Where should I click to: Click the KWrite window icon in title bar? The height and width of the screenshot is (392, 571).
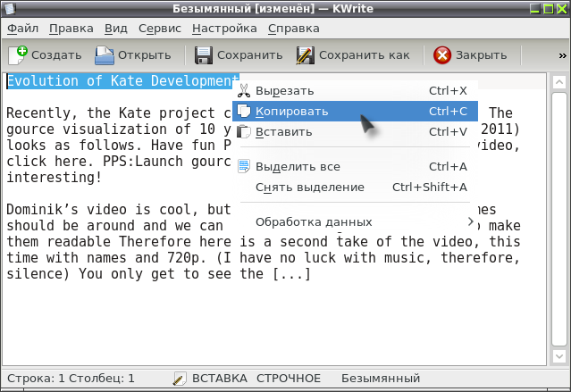10,8
